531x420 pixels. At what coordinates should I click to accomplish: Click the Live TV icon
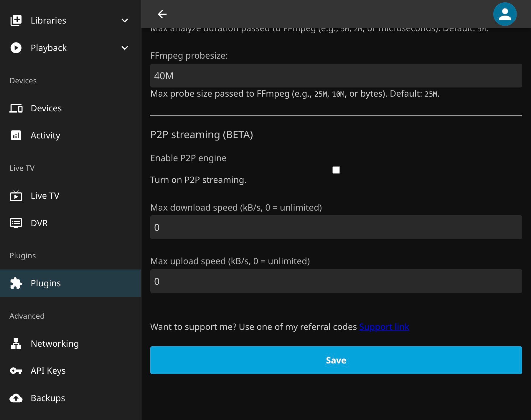pyautogui.click(x=16, y=196)
